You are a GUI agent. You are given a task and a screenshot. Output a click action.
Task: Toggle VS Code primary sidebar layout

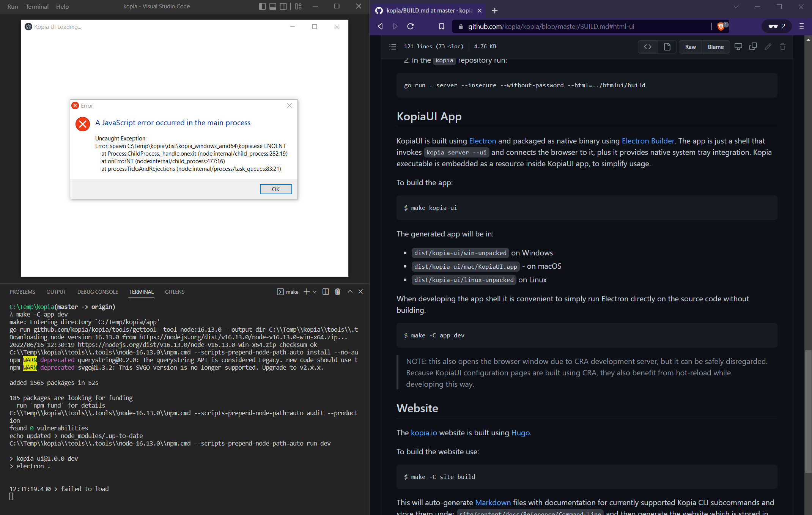click(x=262, y=6)
